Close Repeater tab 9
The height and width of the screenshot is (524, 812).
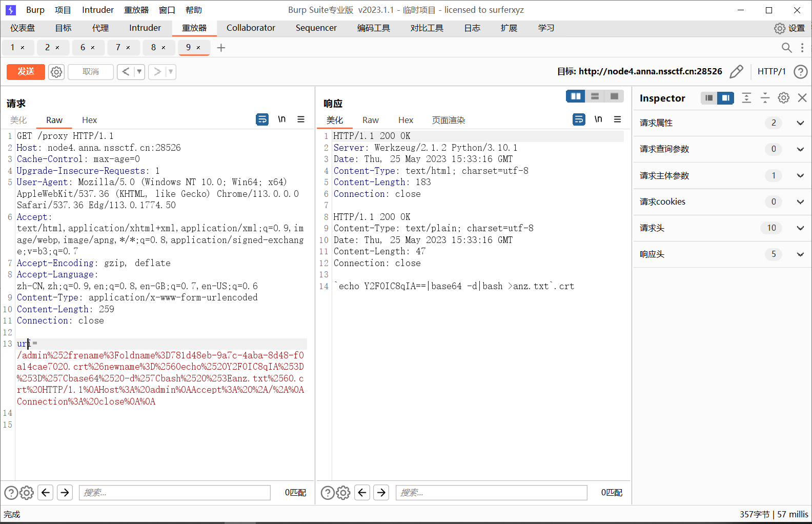(198, 48)
